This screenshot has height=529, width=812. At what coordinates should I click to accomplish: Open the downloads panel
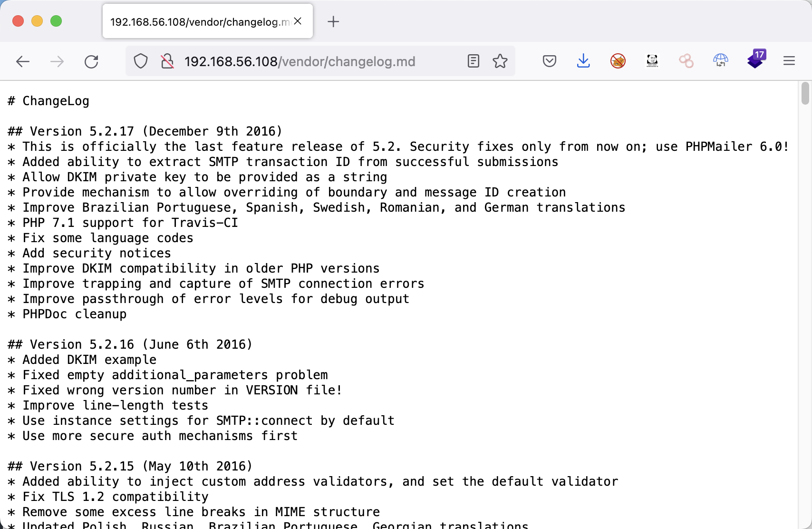tap(583, 61)
